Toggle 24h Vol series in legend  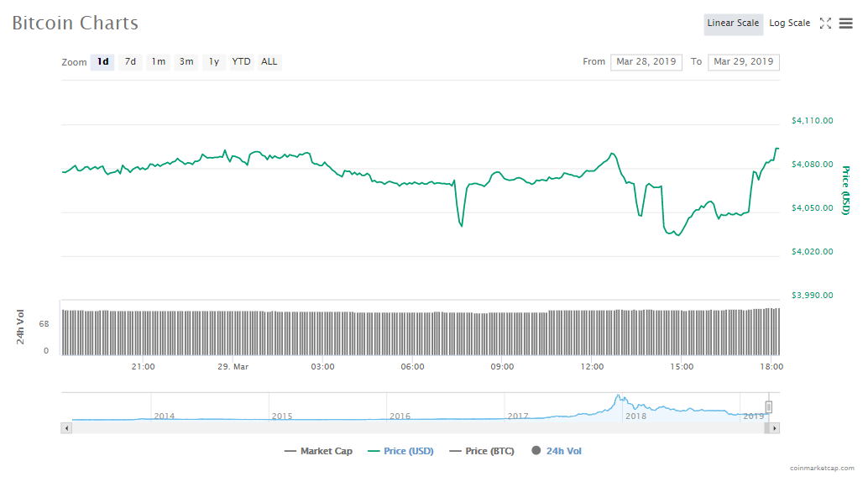557,451
